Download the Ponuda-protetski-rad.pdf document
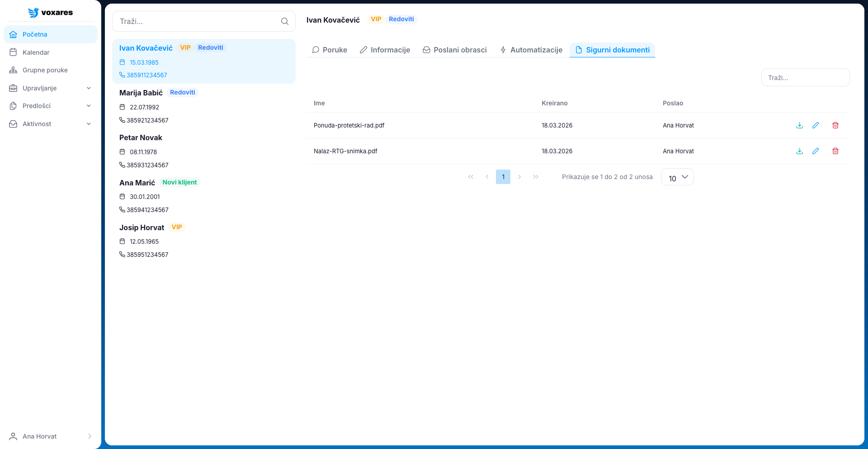This screenshot has width=868, height=449. (799, 125)
